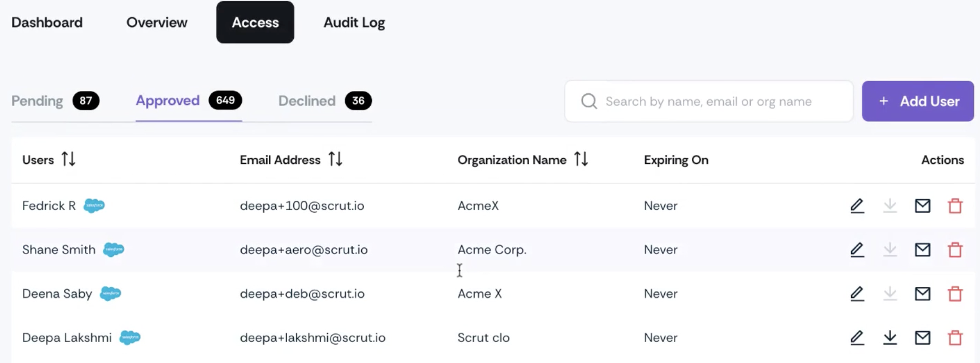The width and height of the screenshot is (980, 363).
Task: Click the search magnifier icon
Action: 589,101
